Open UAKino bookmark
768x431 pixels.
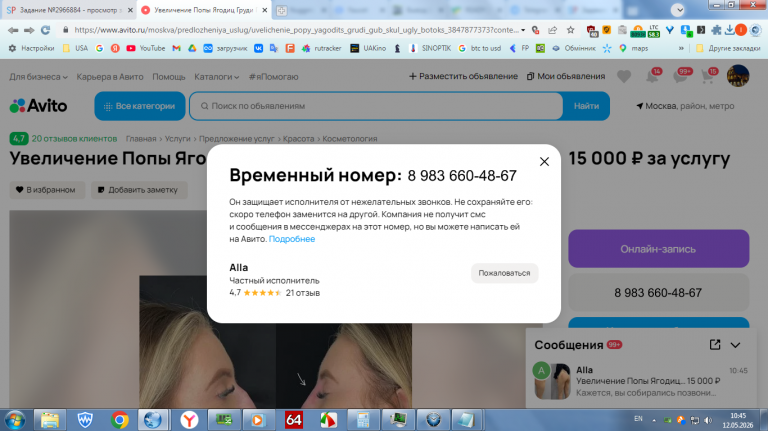pos(368,48)
